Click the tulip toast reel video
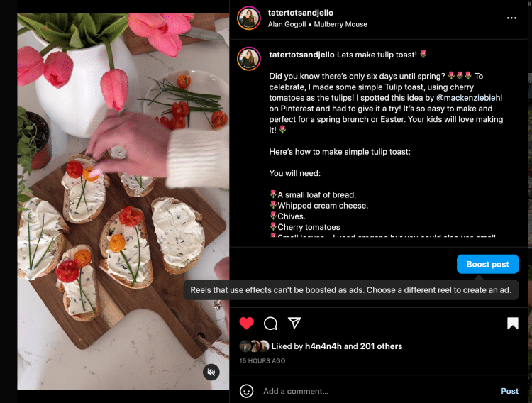The image size is (532, 403). pos(123,201)
